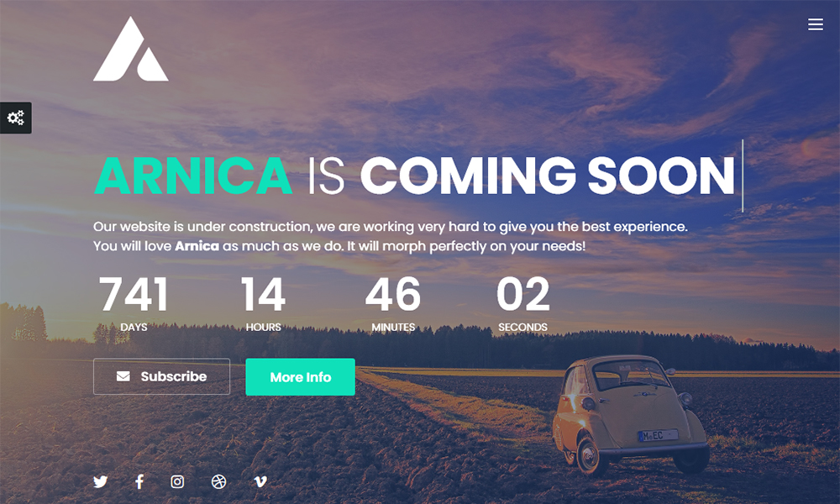Visit the Dribbble social icon
Image resolution: width=840 pixels, height=504 pixels.
(218, 481)
